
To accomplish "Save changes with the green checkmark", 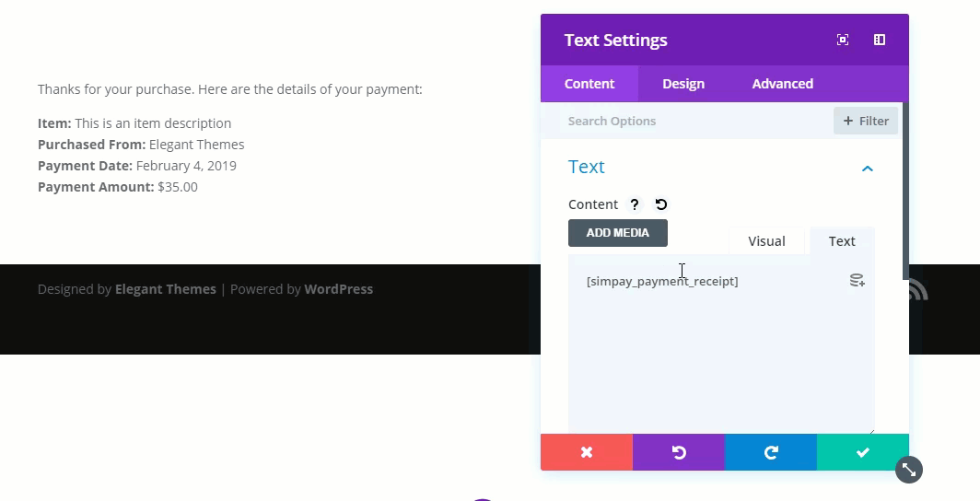I will pyautogui.click(x=863, y=452).
